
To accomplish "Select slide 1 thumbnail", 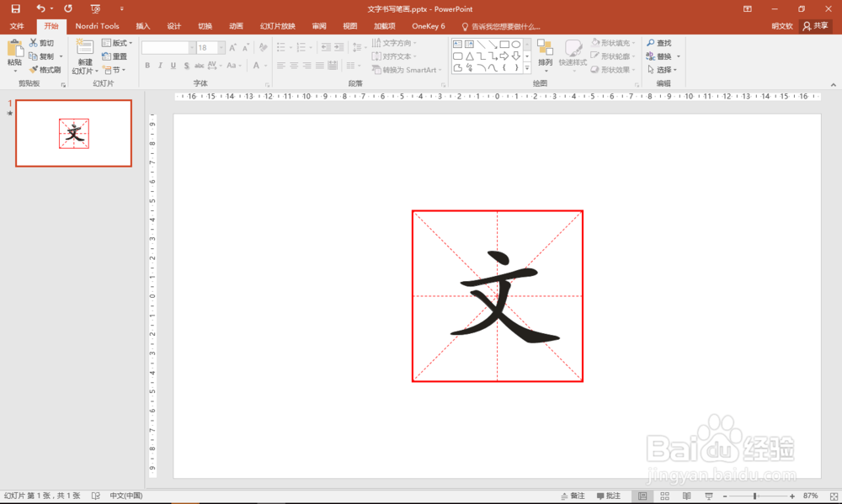I will click(73, 133).
